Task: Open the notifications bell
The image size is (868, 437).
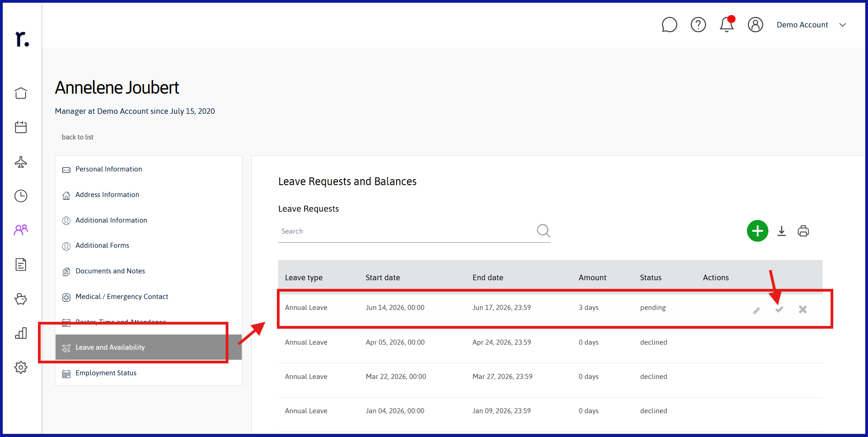Action: (x=727, y=24)
